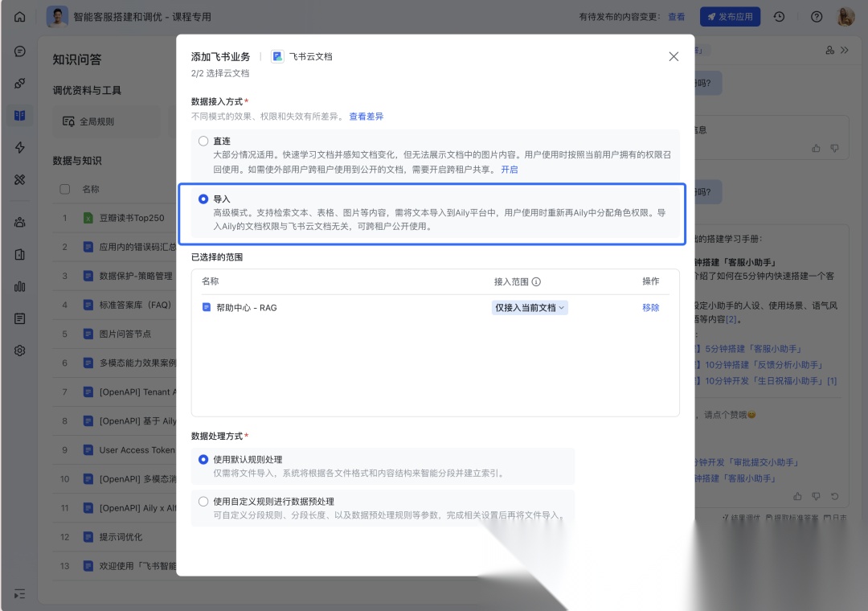Open link 10分钟搭建「反馈分析小助手」
The width and height of the screenshot is (868, 611).
click(764, 365)
